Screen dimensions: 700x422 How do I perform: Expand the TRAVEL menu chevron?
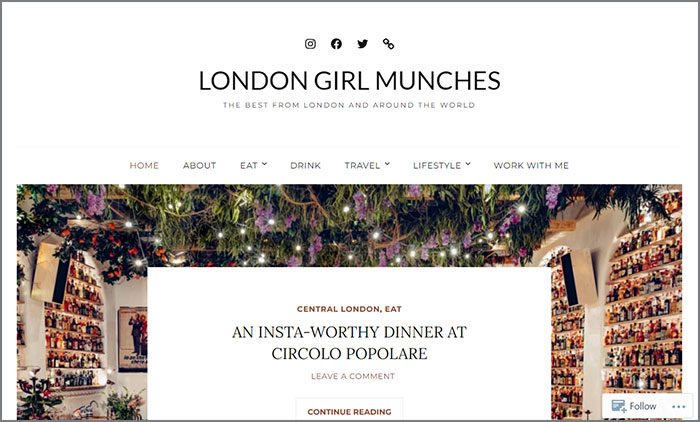point(387,164)
